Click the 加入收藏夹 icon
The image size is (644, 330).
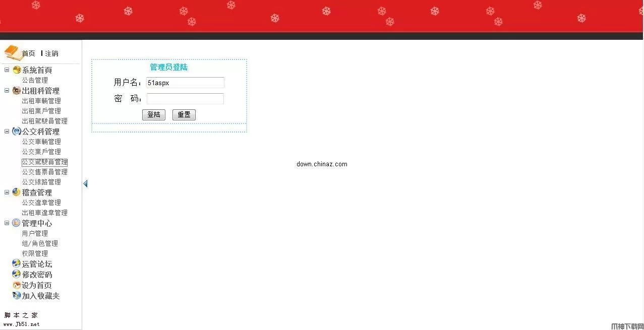coord(17,296)
